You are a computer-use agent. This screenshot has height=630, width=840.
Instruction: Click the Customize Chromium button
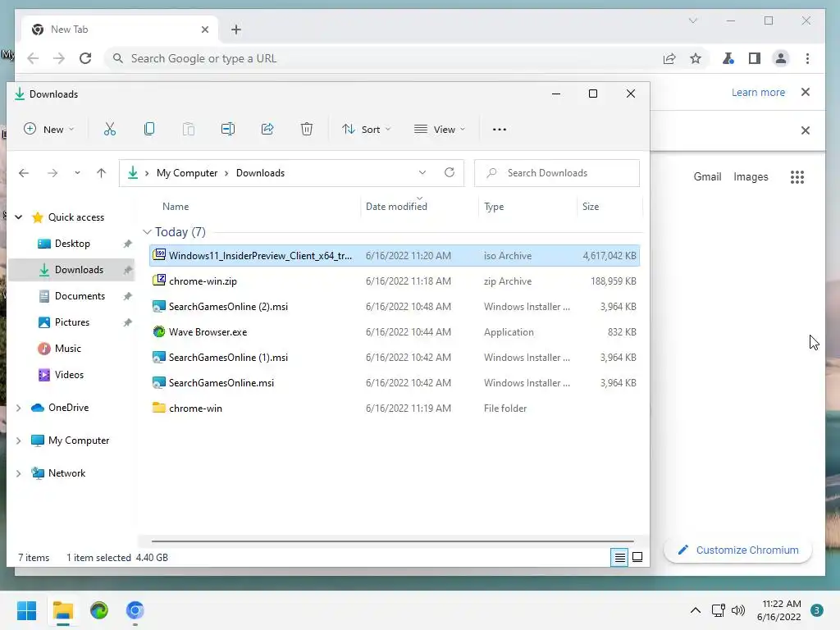pyautogui.click(x=738, y=550)
